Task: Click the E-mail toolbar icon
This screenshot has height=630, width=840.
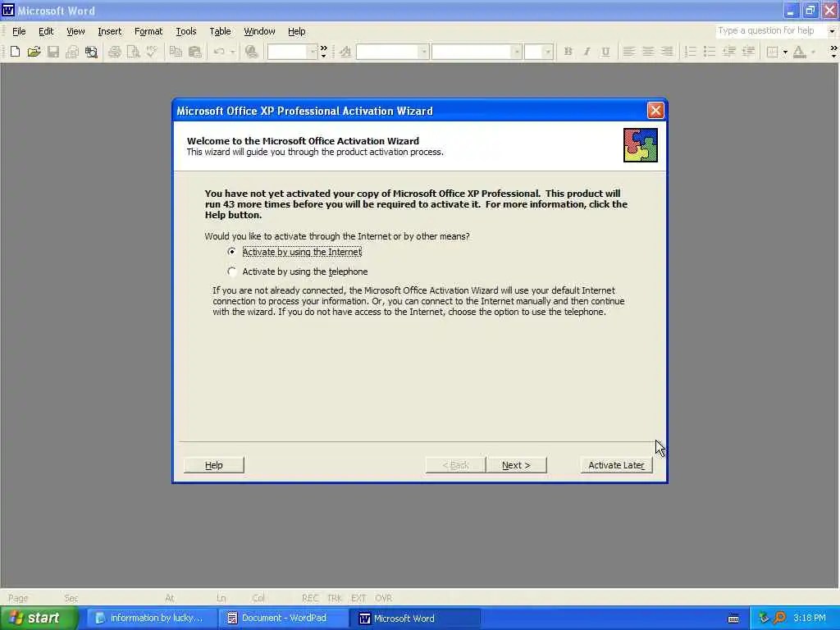Action: coord(72,52)
